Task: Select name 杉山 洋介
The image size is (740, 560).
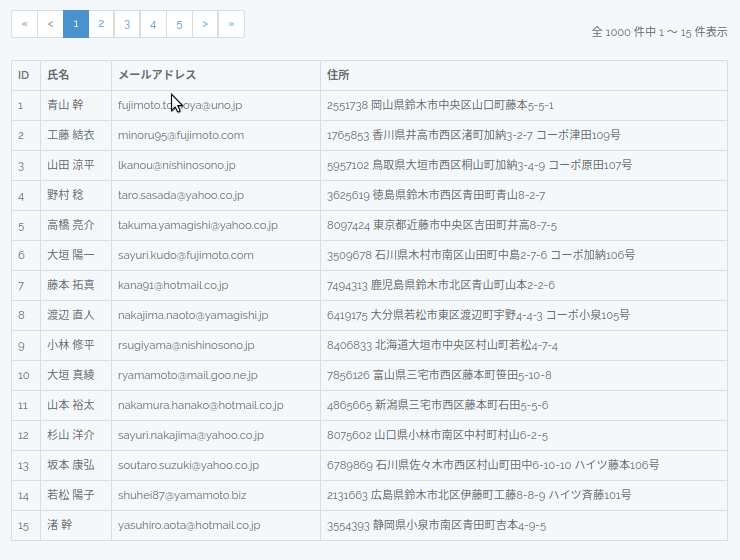Action: (71, 435)
